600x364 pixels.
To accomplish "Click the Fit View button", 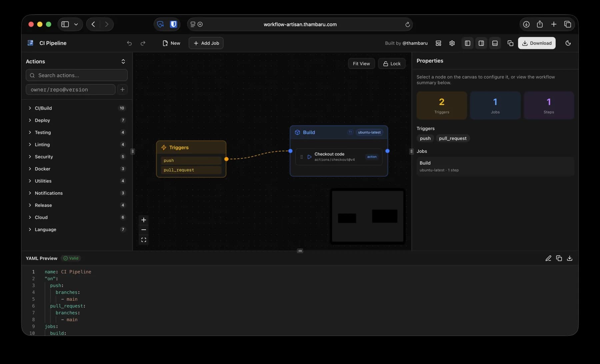I will (361, 64).
